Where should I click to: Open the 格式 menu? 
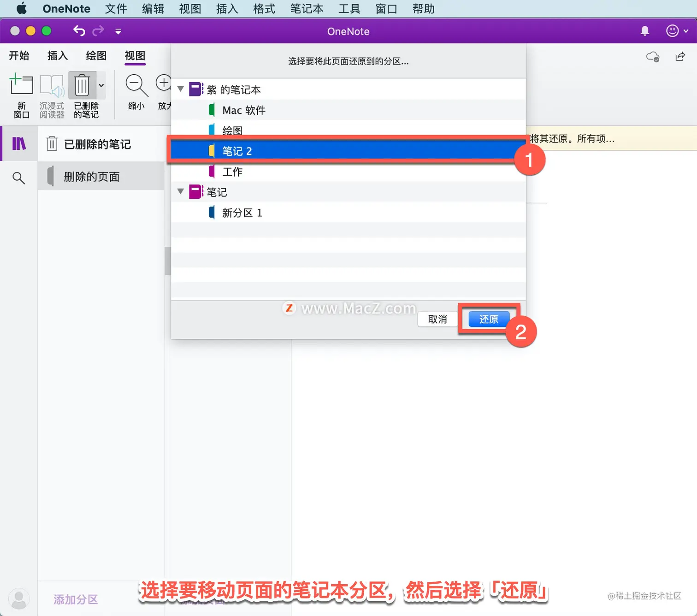click(x=264, y=8)
